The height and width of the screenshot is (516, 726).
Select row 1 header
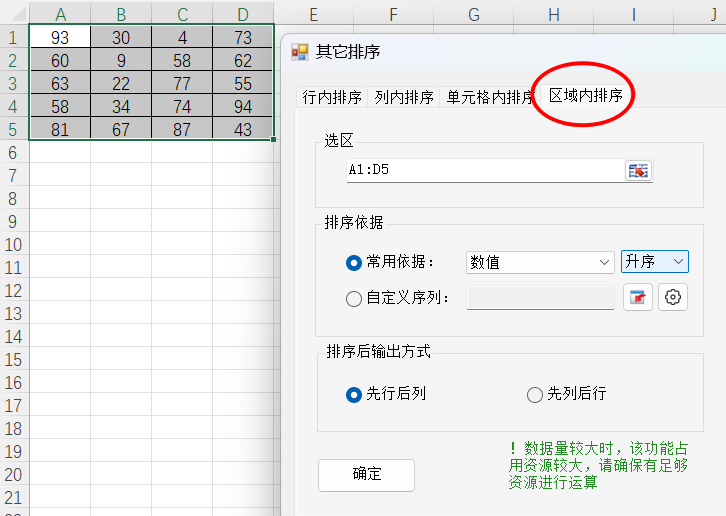(x=13, y=38)
